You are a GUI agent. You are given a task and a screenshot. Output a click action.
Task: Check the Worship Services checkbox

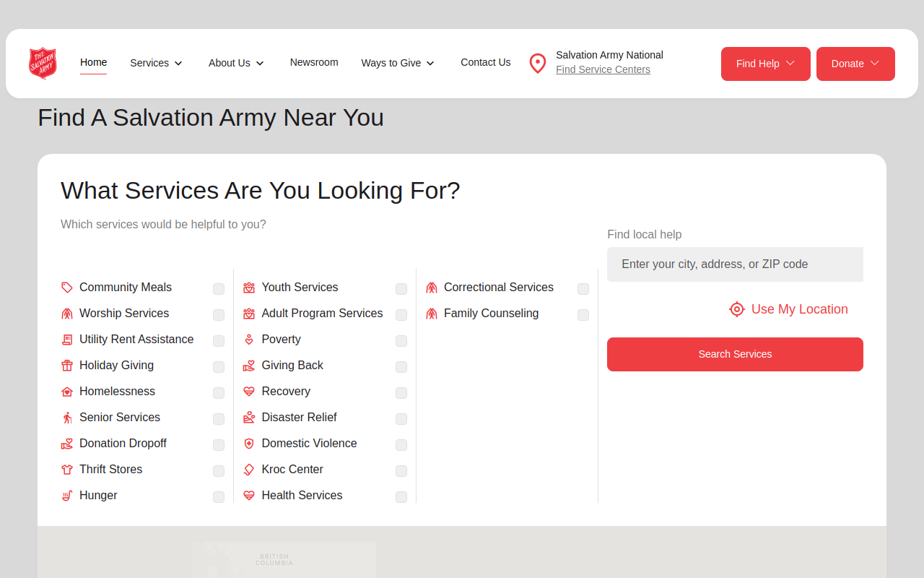click(x=219, y=315)
